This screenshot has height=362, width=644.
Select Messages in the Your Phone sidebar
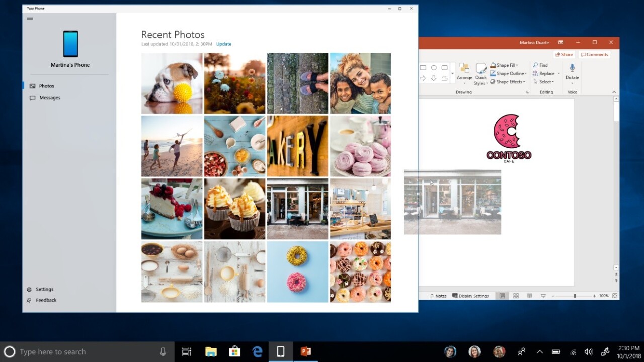tap(50, 98)
